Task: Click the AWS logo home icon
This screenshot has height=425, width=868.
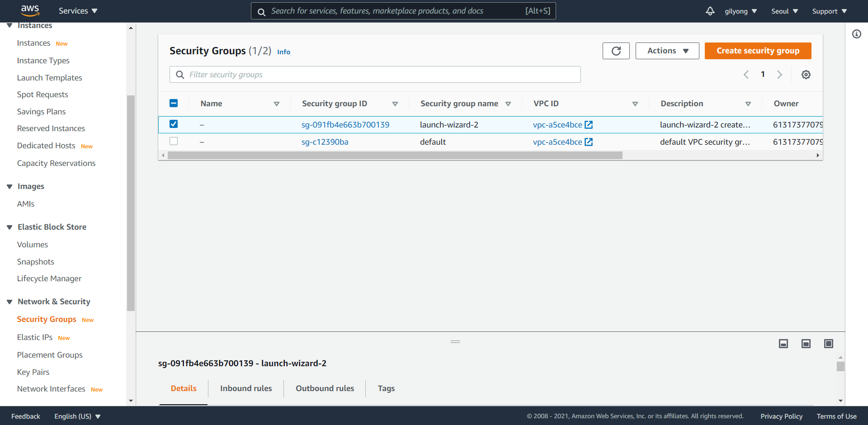Action: (x=30, y=10)
